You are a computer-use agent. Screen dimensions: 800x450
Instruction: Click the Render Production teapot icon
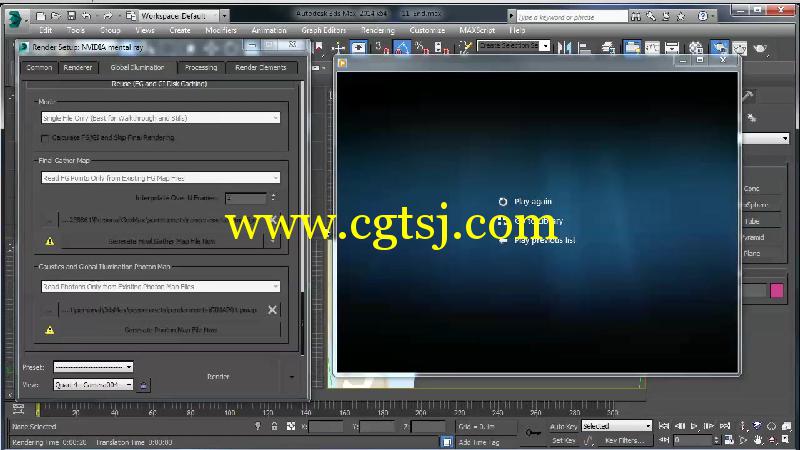760,48
